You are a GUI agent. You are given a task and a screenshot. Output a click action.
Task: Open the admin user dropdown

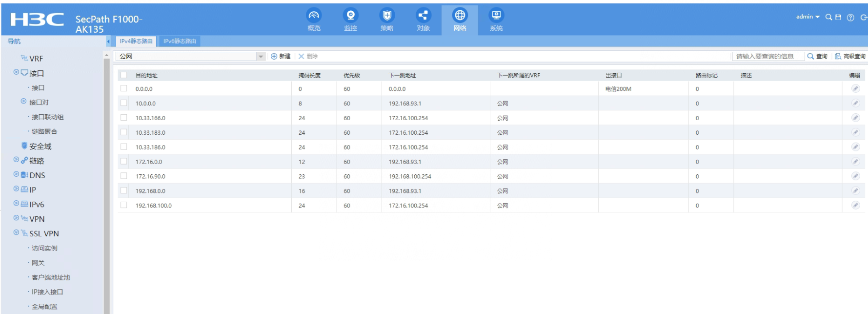click(807, 17)
